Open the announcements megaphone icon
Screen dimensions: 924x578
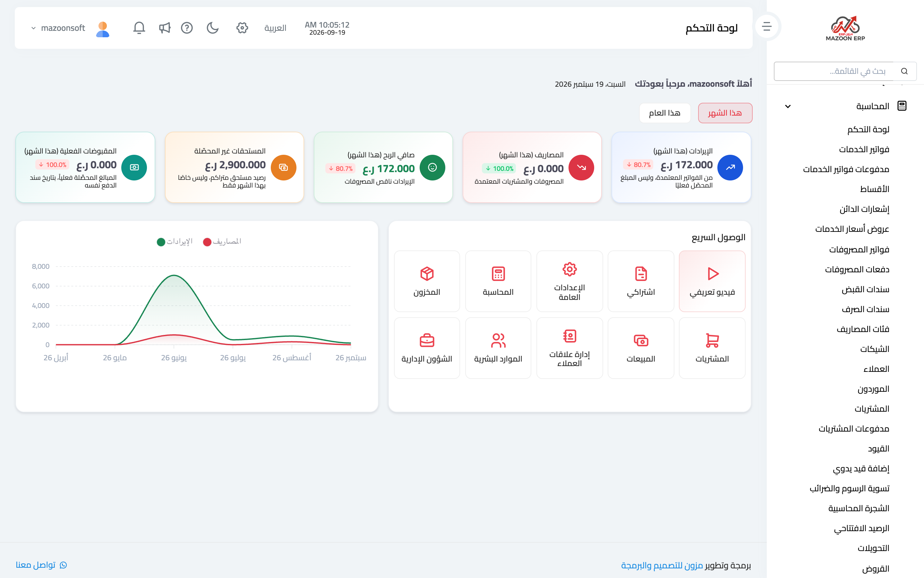coord(165,28)
